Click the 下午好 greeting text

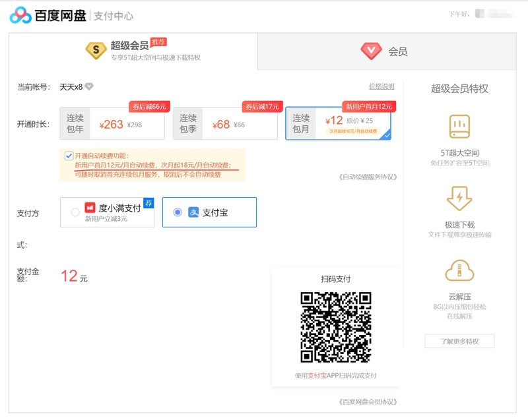(459, 14)
